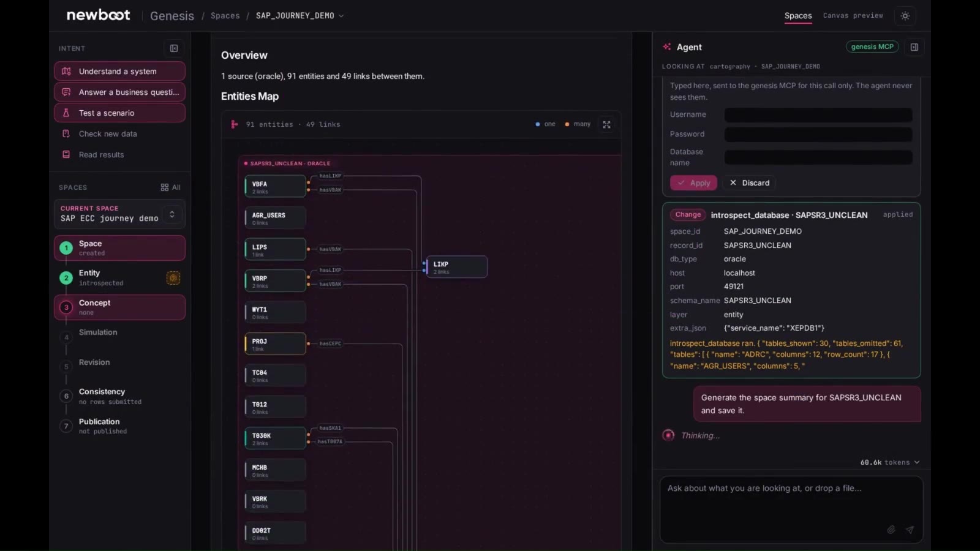Switch to the Spaces tab
The width and height of the screenshot is (980, 551).
[x=798, y=16]
